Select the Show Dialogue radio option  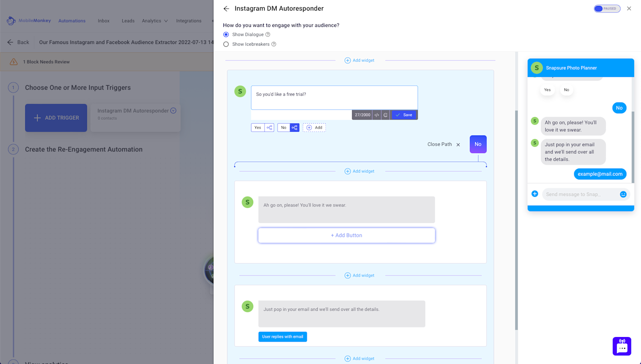click(x=226, y=34)
